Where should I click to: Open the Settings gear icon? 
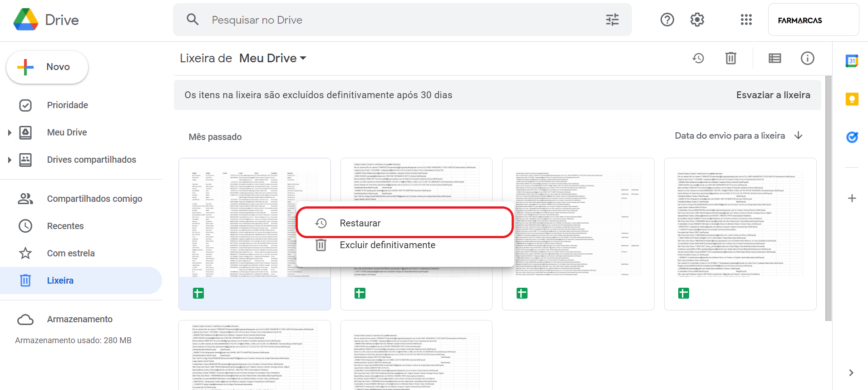coord(697,20)
